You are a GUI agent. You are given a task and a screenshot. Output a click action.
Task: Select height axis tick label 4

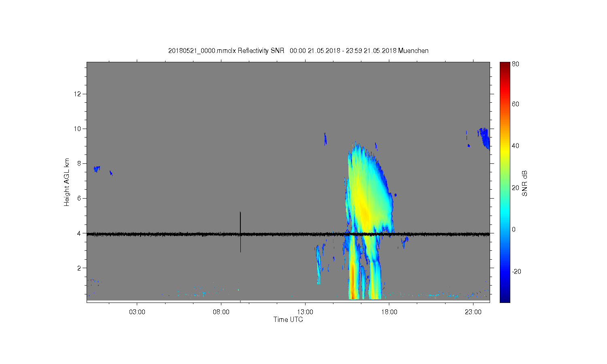[79, 233]
